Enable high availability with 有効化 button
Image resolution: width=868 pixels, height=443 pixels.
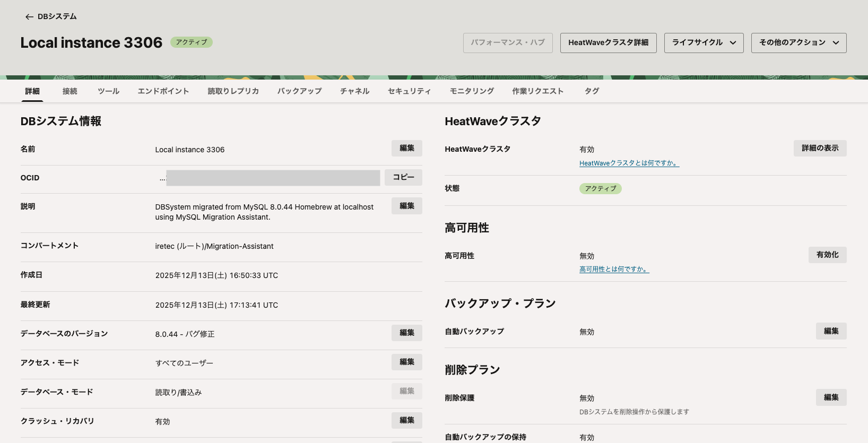click(827, 255)
